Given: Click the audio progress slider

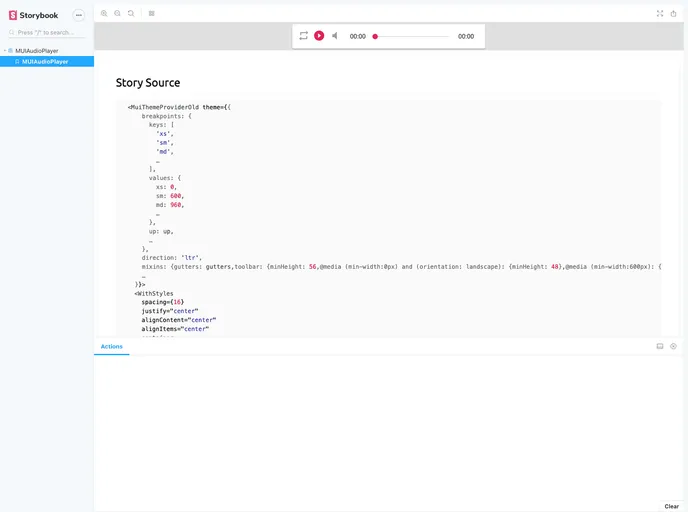Looking at the screenshot, I should tap(411, 36).
